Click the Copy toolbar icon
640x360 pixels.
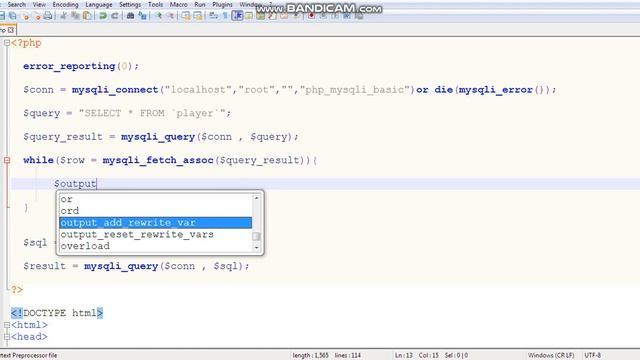75,16
